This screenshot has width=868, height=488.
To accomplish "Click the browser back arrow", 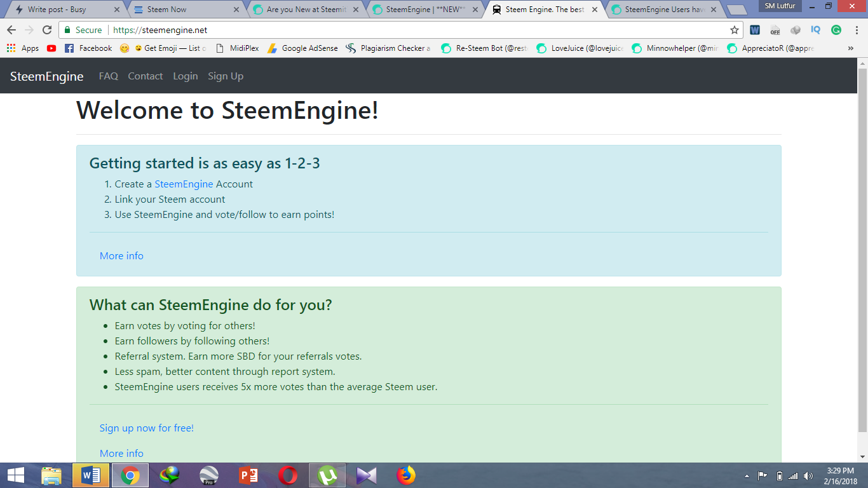I will (x=11, y=30).
